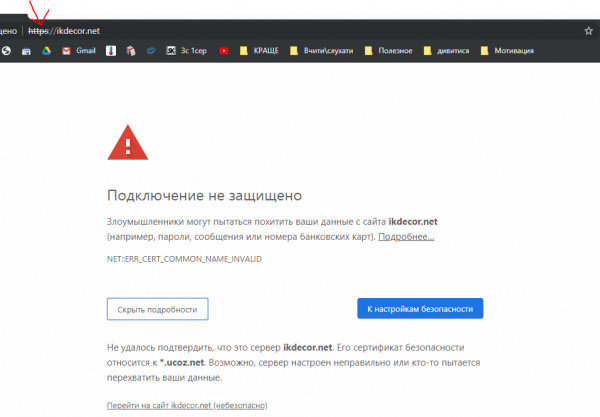Open the 'Зс 1сер' bookmark
This screenshot has width=600, height=417.
coord(186,51)
